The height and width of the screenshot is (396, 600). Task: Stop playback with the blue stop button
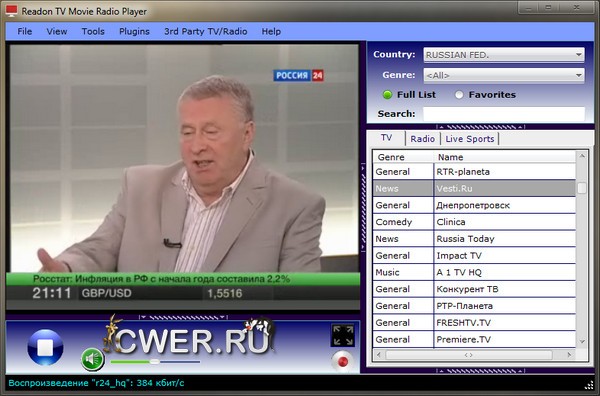click(45, 347)
